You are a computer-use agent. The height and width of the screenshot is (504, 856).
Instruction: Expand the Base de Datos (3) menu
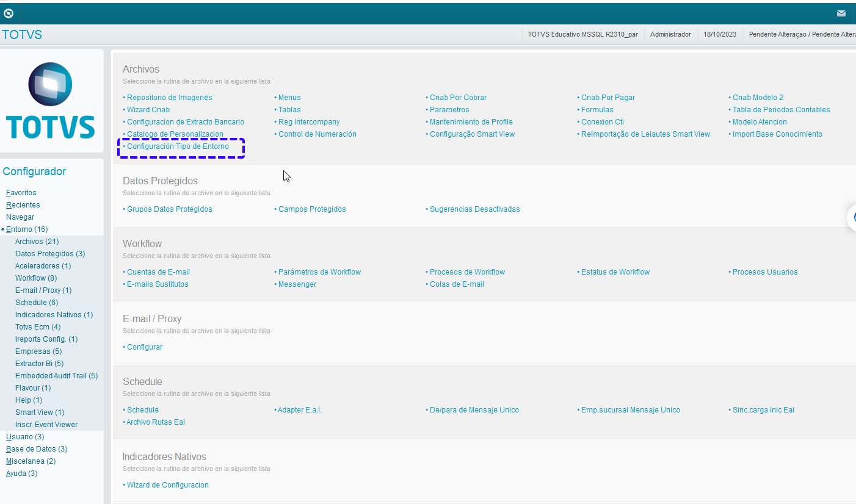point(37,449)
